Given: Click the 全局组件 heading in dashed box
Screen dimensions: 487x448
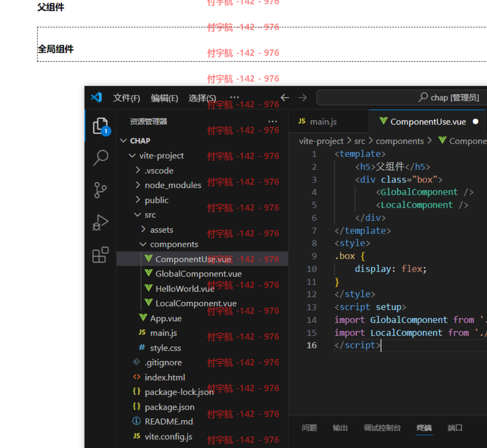Looking at the screenshot, I should pyautogui.click(x=55, y=49).
